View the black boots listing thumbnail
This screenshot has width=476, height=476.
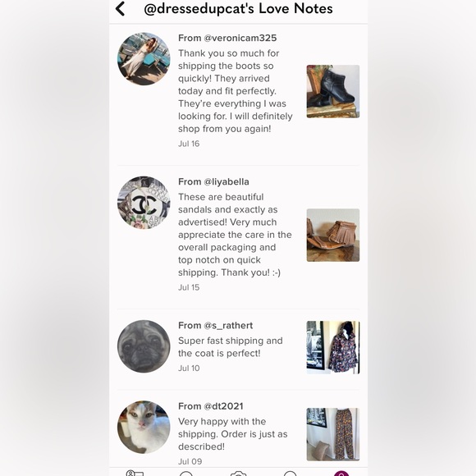coord(333,91)
